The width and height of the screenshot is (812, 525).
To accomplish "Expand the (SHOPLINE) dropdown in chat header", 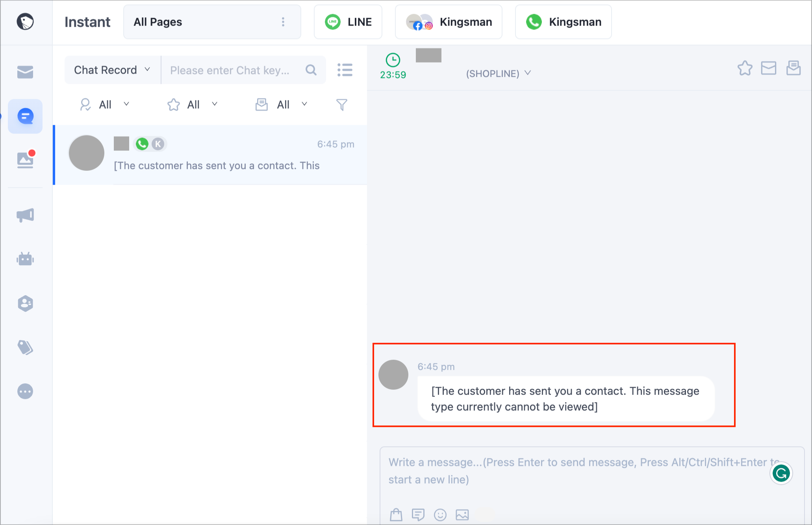I will tap(499, 74).
